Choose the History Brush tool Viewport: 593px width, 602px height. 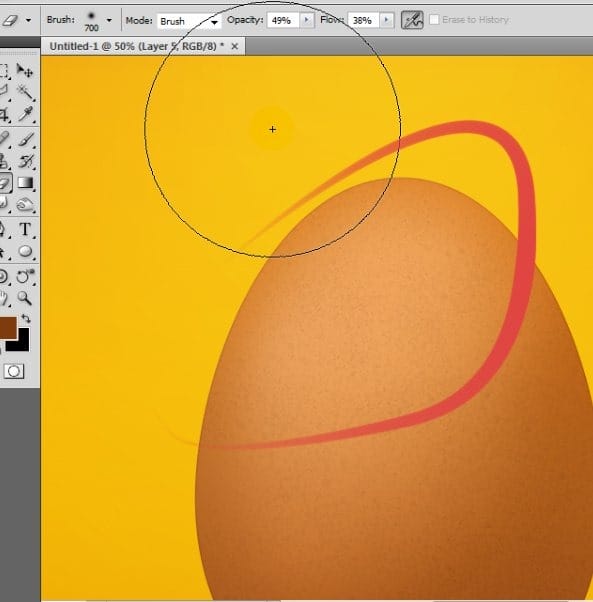click(x=25, y=161)
